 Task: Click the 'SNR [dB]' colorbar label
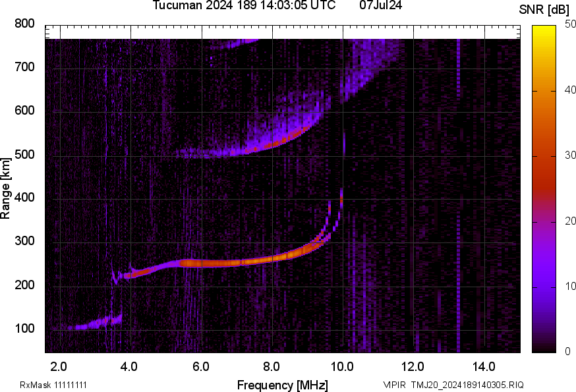click(x=544, y=10)
